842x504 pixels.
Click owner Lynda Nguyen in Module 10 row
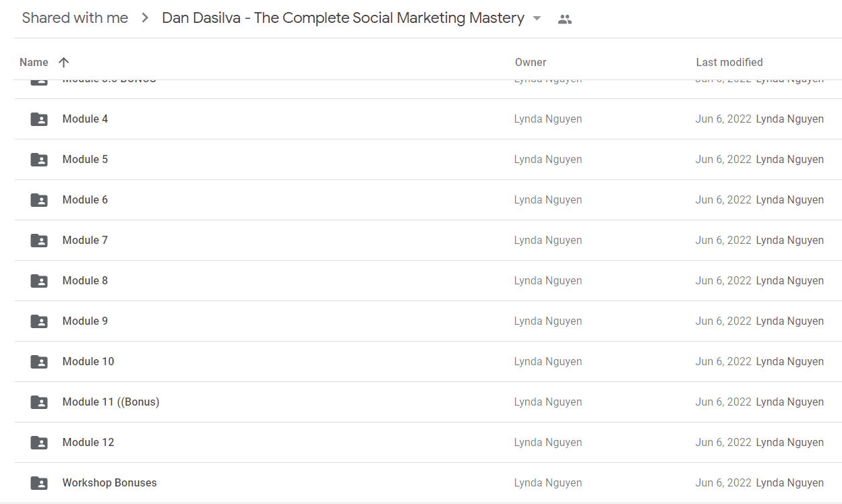click(548, 362)
